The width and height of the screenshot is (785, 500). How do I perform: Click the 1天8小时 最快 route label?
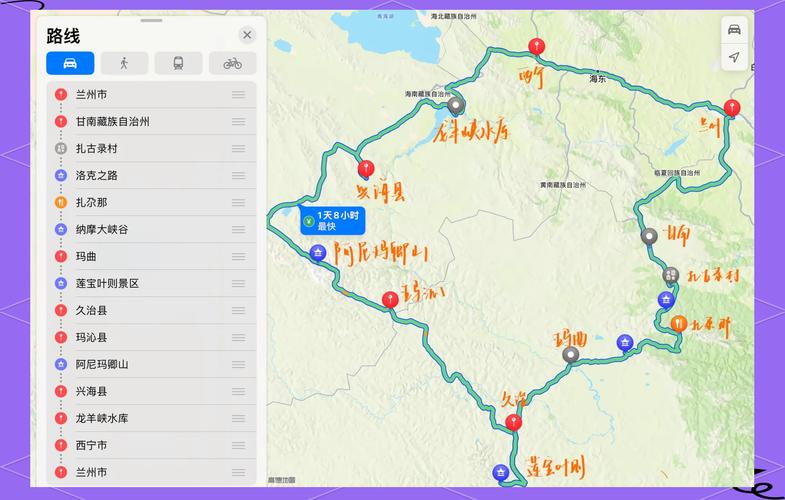pos(333,220)
